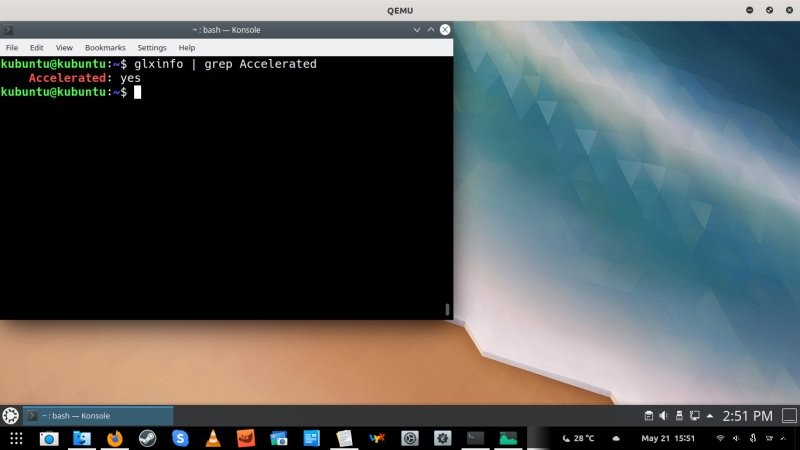The width and height of the screenshot is (800, 450).
Task: Open the gear settings app in dock
Action: click(442, 438)
